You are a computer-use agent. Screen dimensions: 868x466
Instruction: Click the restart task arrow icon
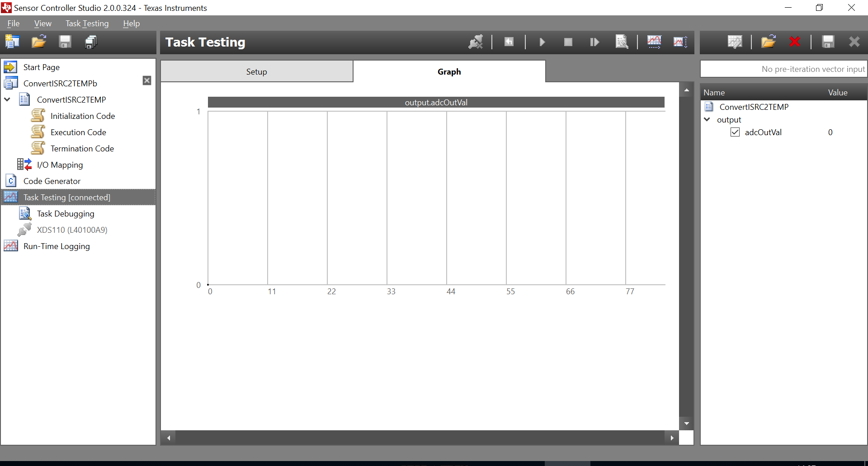click(x=509, y=42)
